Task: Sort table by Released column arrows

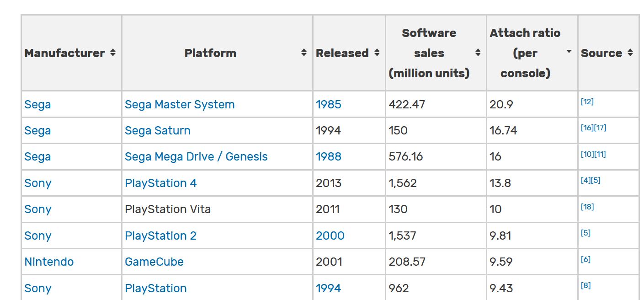Action: tap(377, 53)
